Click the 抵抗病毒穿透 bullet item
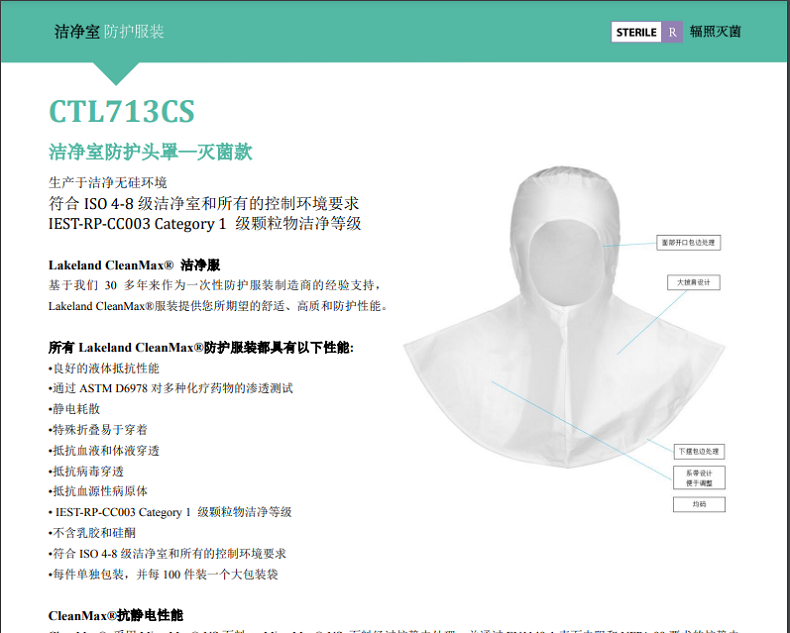The image size is (790, 633). tap(88, 470)
